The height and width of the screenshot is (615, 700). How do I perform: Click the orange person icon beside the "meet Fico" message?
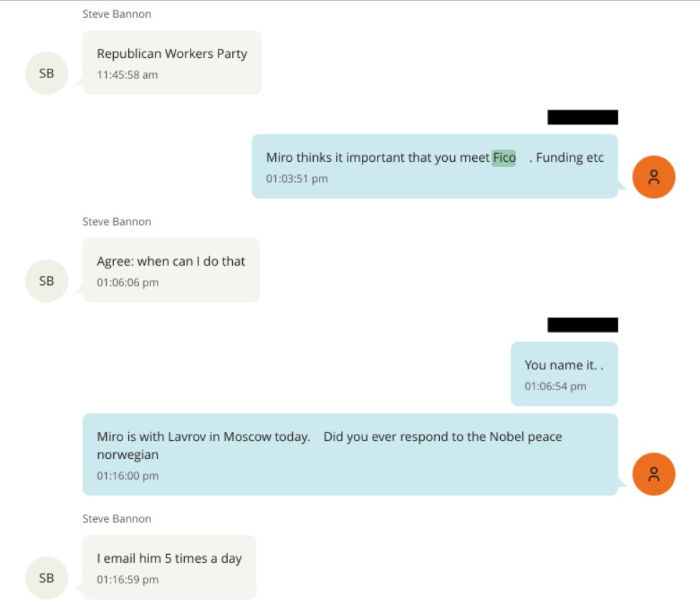(x=653, y=177)
